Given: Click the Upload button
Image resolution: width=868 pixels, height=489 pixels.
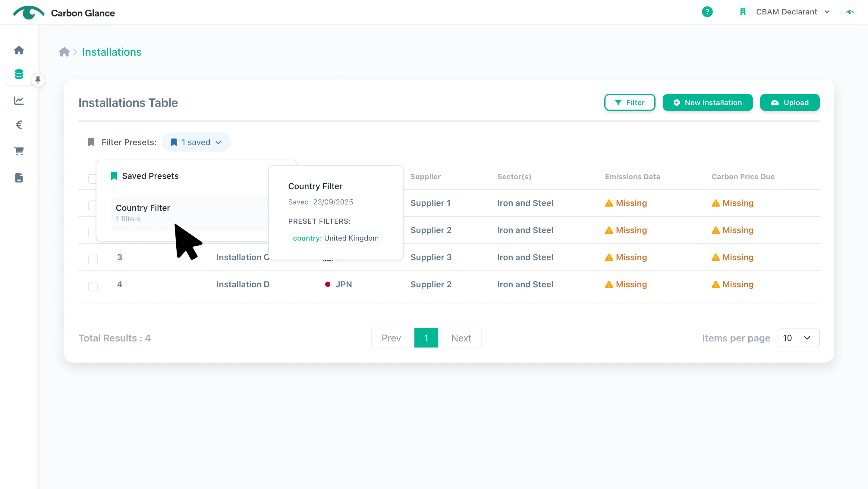Looking at the screenshot, I should (790, 102).
